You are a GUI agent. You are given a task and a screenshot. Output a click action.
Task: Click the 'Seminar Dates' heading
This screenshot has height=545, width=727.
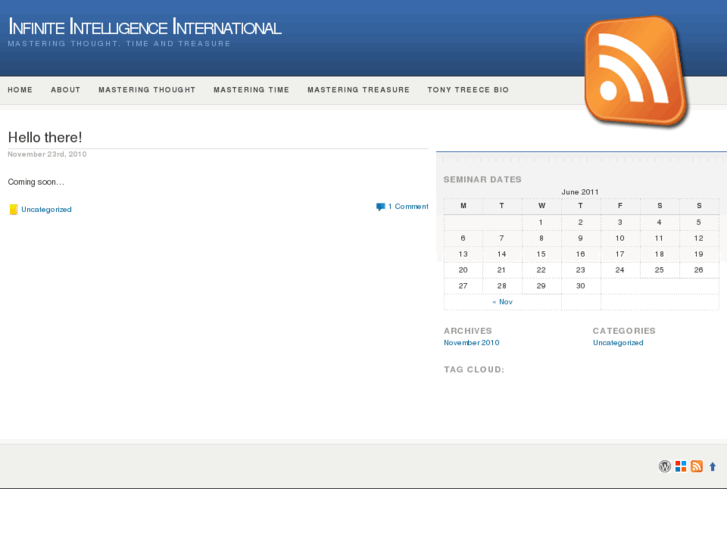(483, 180)
